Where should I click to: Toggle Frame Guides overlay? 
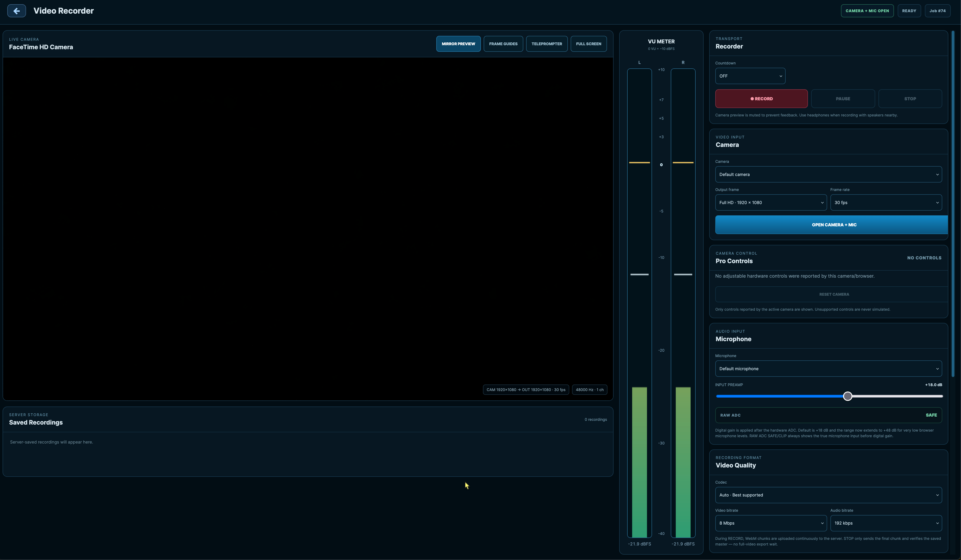pyautogui.click(x=503, y=44)
